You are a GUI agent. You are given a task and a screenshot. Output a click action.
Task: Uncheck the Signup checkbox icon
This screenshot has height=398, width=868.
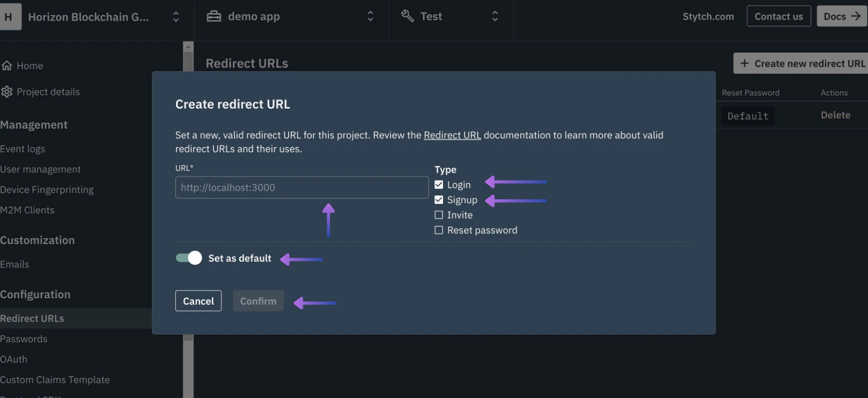click(x=439, y=199)
